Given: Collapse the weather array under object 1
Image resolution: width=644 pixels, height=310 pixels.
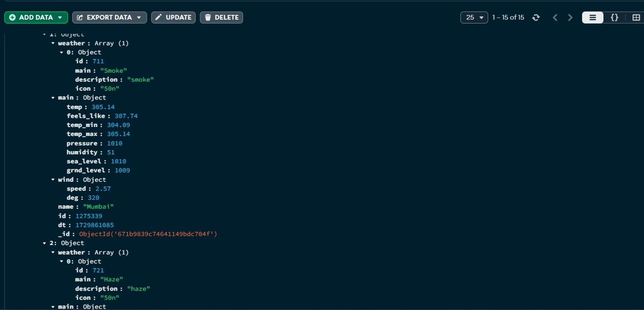Looking at the screenshot, I should click(x=53, y=43).
